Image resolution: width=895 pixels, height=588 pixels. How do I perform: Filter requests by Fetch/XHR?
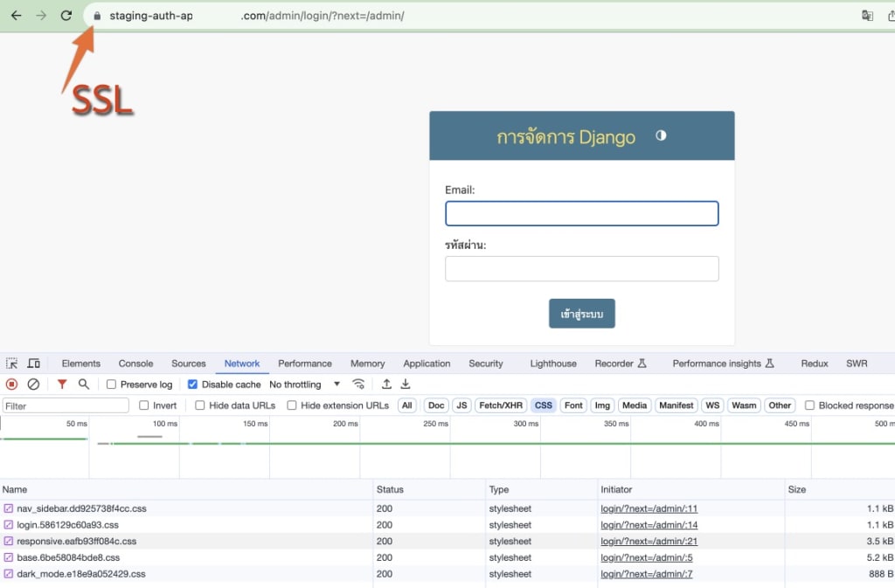pyautogui.click(x=501, y=405)
